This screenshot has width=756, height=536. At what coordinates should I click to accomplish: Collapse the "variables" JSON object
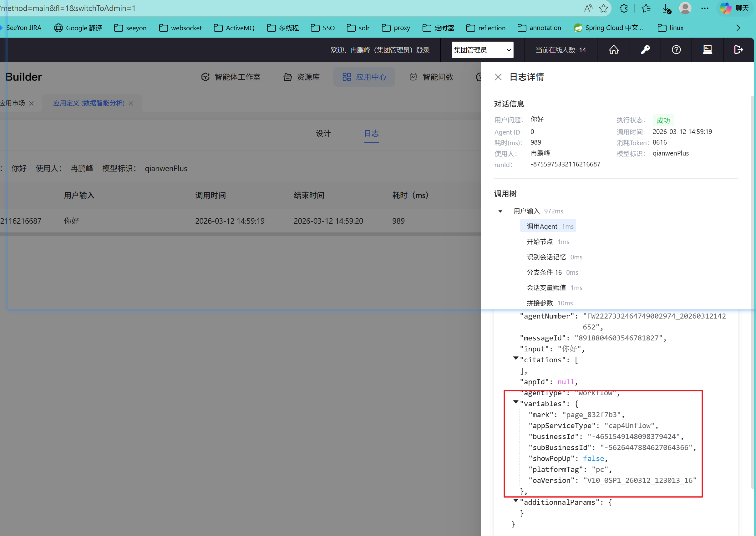[516, 402]
